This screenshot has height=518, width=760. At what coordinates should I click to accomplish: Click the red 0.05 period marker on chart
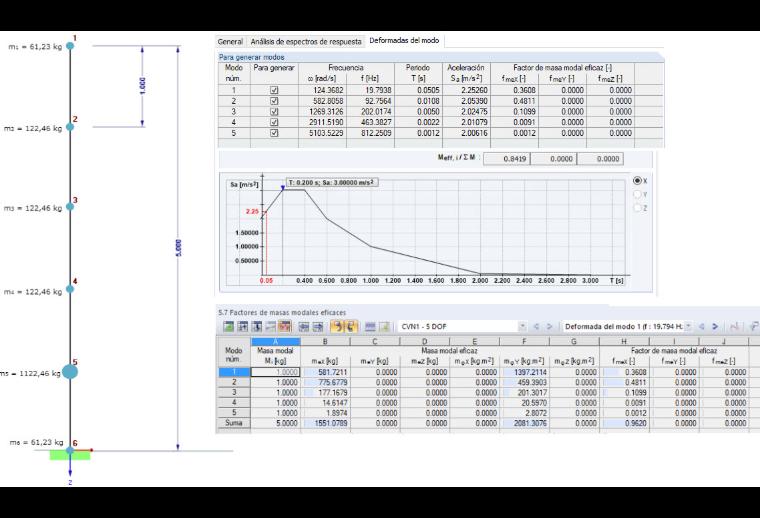point(266,281)
